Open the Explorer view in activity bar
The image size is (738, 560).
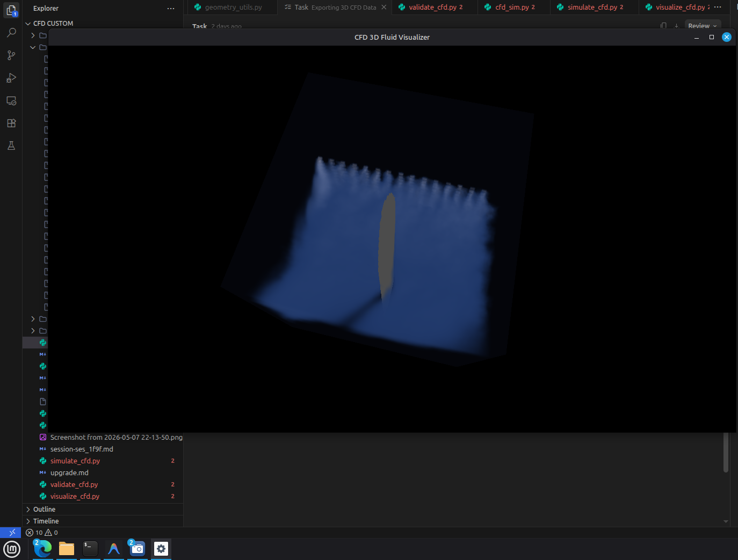coord(11,10)
